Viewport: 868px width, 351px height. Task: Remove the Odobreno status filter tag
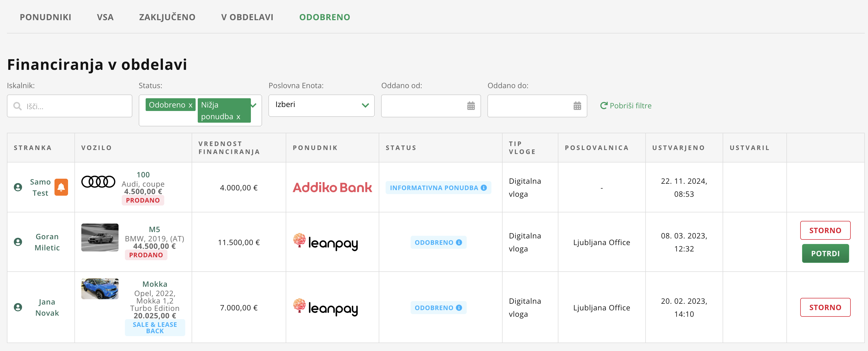pos(190,105)
